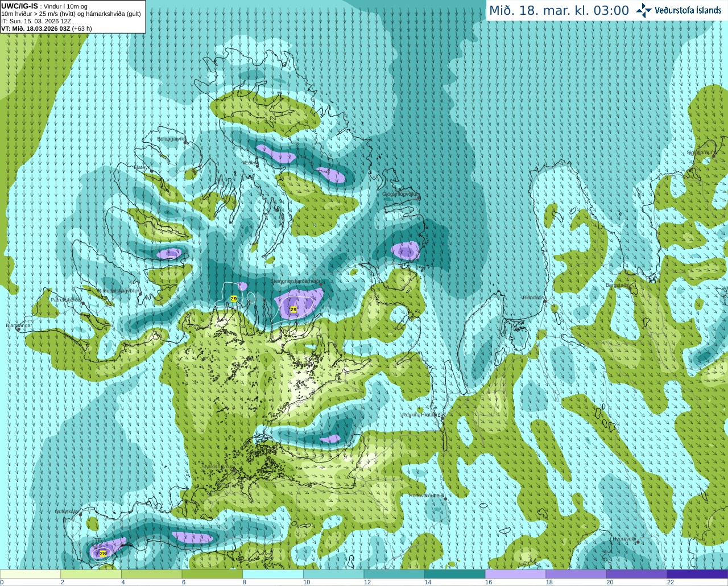Image resolution: width=728 pixels, height=586 pixels.
Task: Click the yellow 29 gust marker on the western white contour
Action: [234, 299]
